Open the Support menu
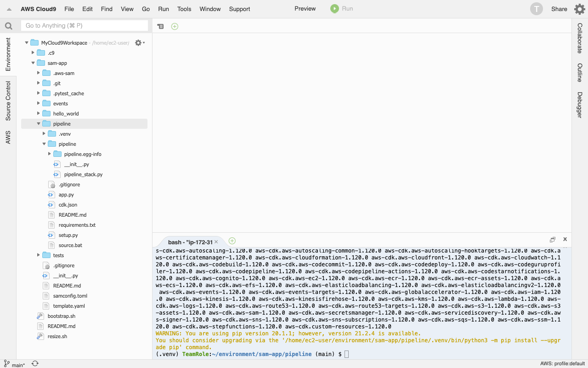The height and width of the screenshot is (368, 588). [239, 9]
